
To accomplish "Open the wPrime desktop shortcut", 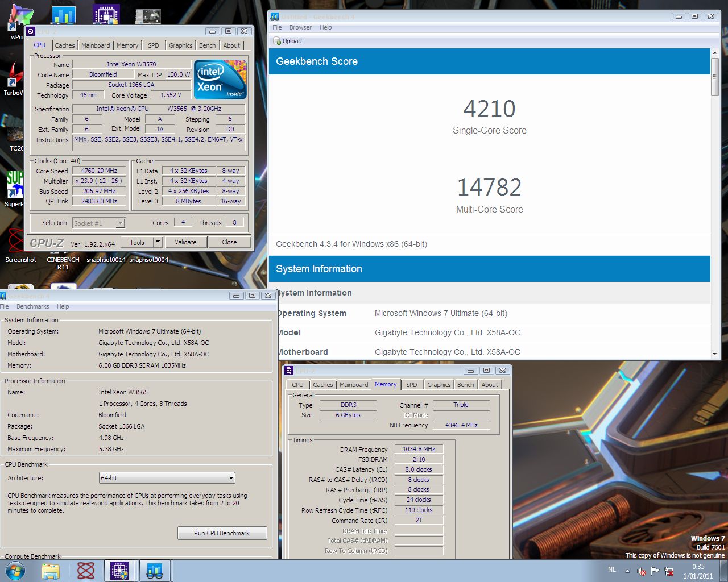I will (x=20, y=22).
